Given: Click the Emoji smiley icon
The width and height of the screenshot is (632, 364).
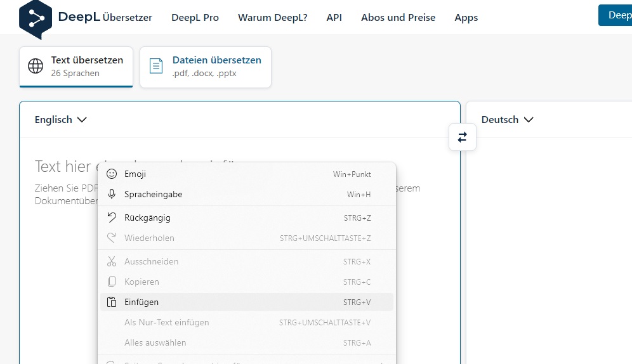Looking at the screenshot, I should 112,174.
